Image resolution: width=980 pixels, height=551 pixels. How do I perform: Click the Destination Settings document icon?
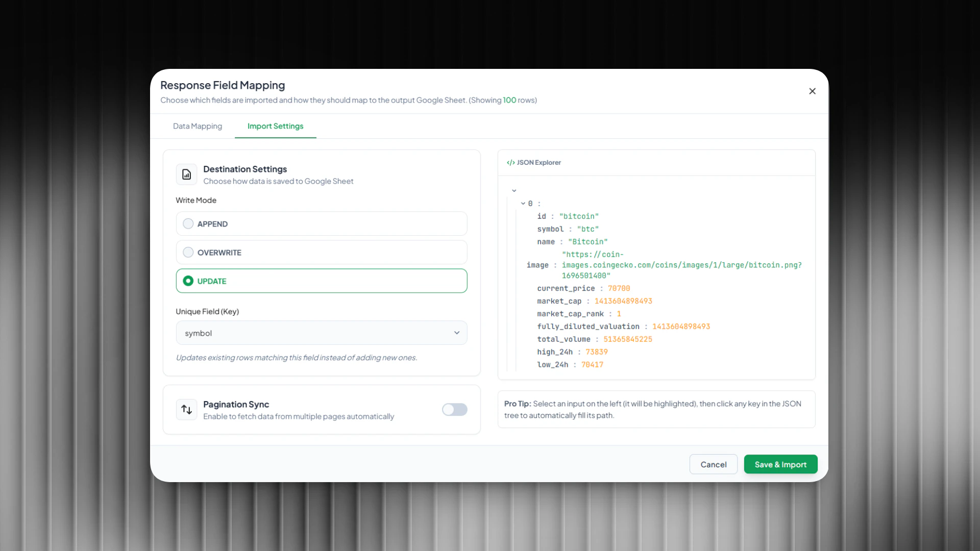coord(186,174)
